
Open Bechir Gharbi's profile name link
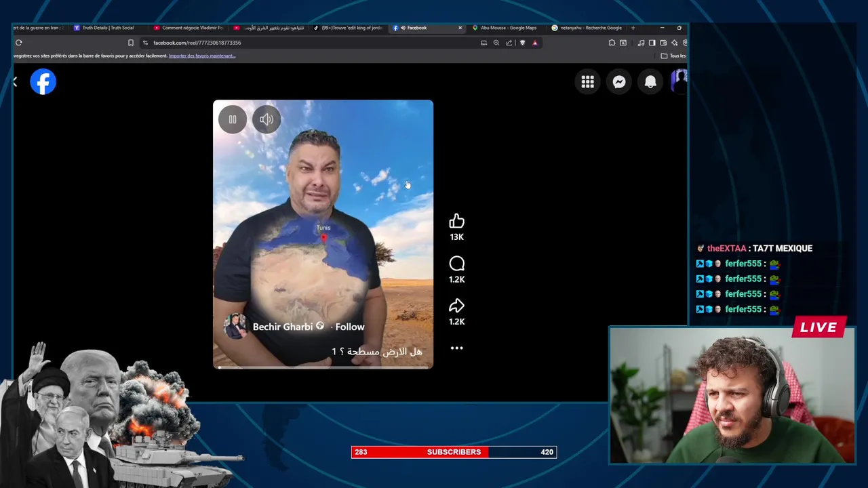[x=283, y=327]
